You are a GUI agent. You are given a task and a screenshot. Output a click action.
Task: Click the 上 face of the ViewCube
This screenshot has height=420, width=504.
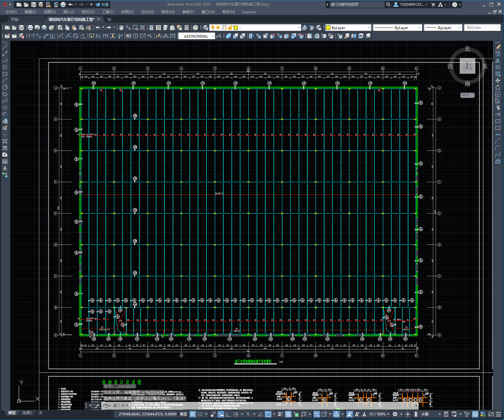pos(468,66)
